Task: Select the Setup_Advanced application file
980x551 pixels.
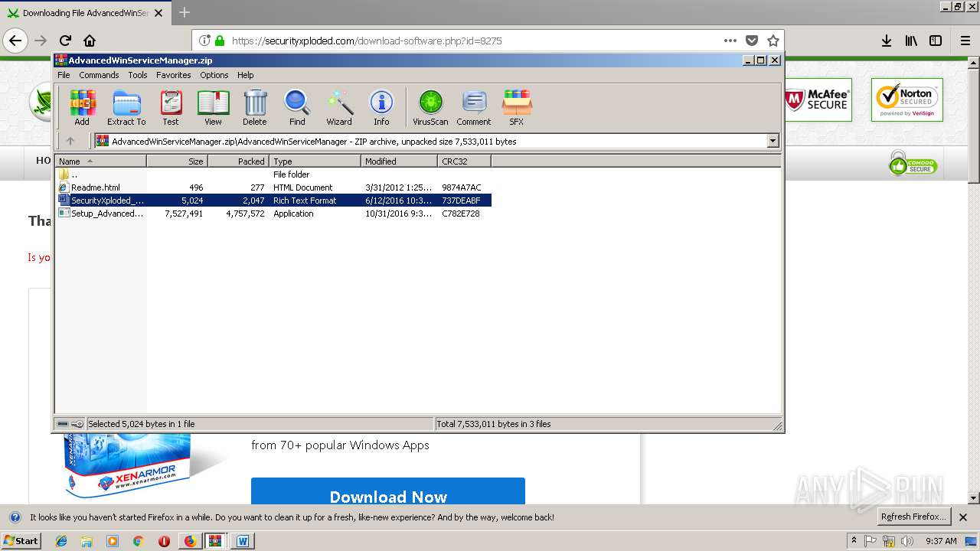Action: pos(273,214)
